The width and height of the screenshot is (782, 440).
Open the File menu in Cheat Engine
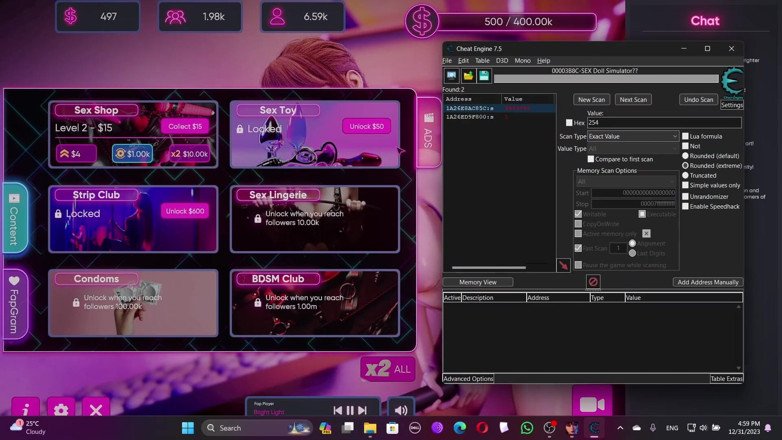coord(447,60)
